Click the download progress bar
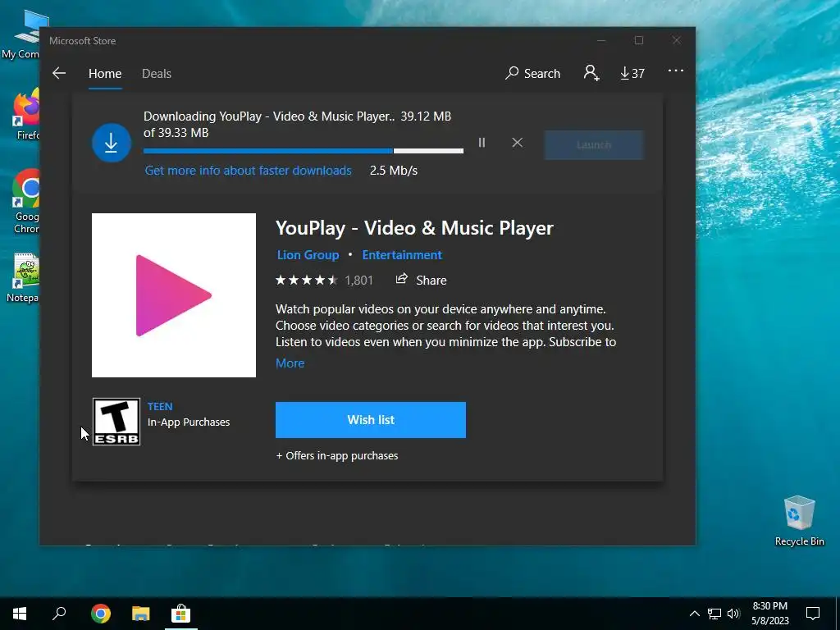Screen dimensions: 840x630 [304, 151]
